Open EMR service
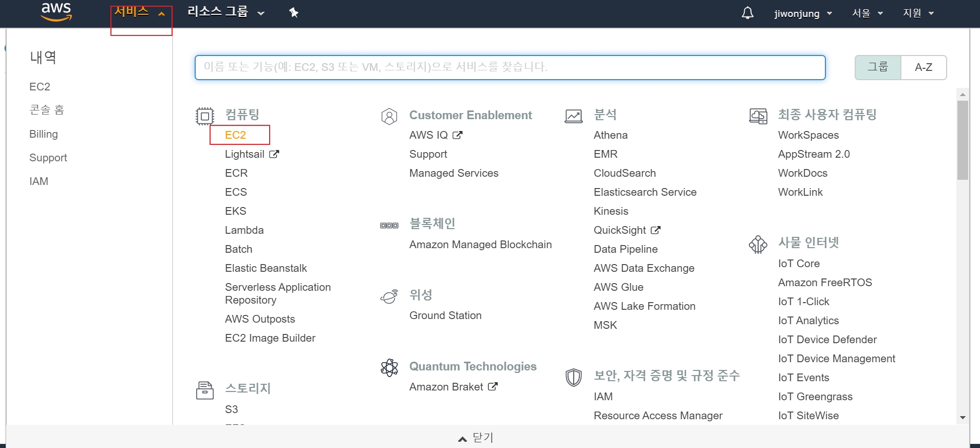 [x=606, y=154]
